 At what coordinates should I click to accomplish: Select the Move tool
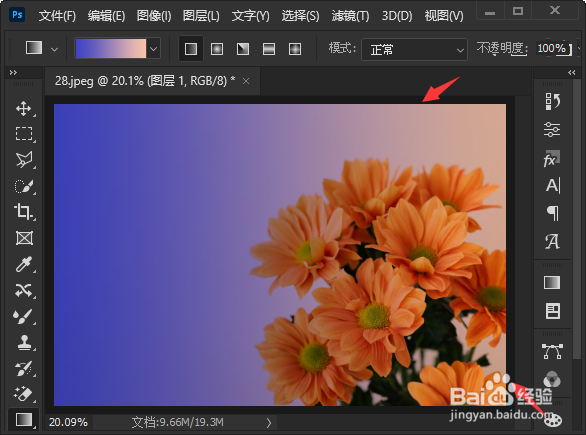24,108
